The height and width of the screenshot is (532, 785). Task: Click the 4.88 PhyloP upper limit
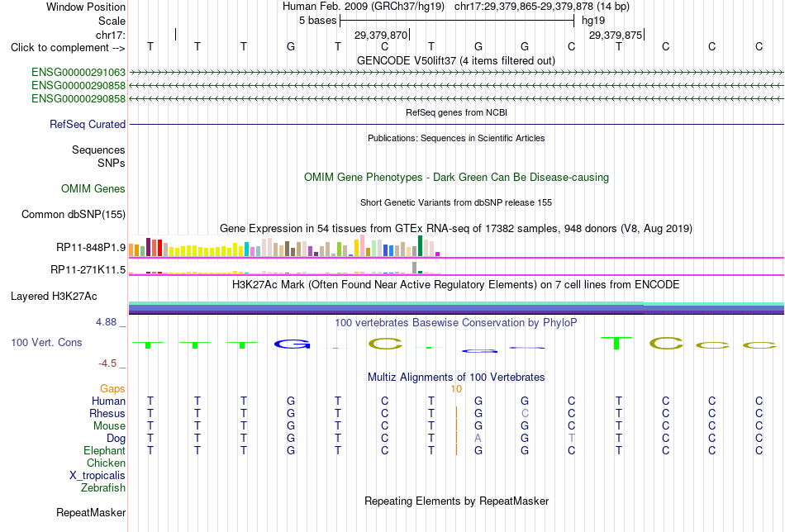pos(106,322)
